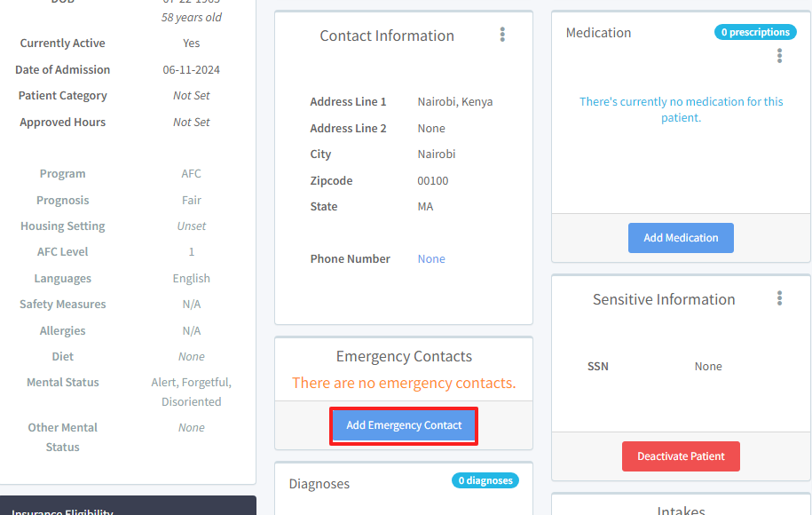Image resolution: width=812 pixels, height=515 pixels.
Task: Click the Date of Admission value
Action: point(192,70)
